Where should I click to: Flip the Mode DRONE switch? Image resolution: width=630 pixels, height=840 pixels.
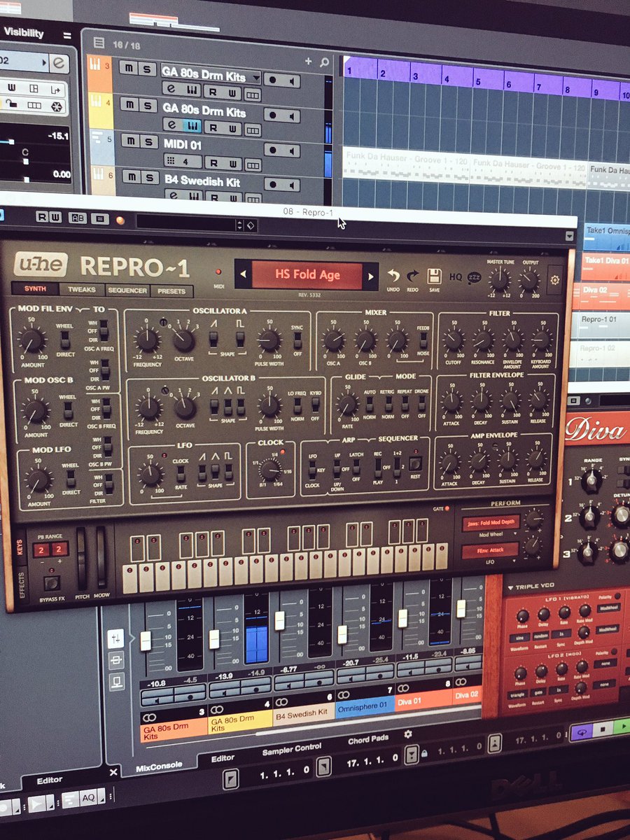pyautogui.click(x=423, y=404)
